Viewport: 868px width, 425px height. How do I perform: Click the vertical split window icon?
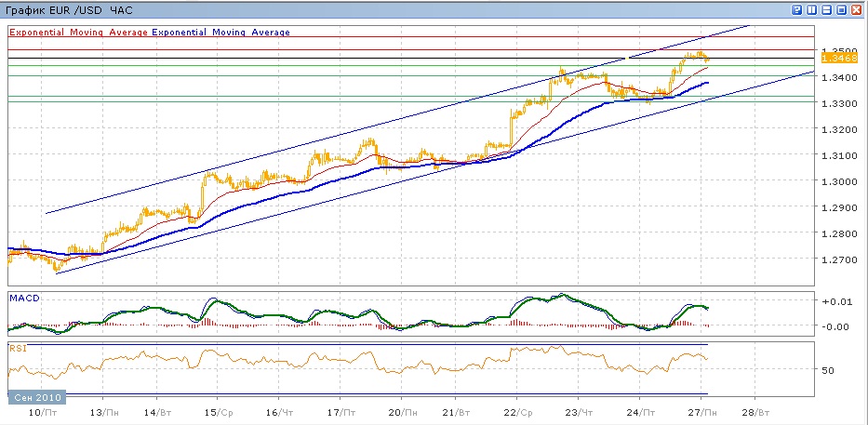click(x=812, y=8)
